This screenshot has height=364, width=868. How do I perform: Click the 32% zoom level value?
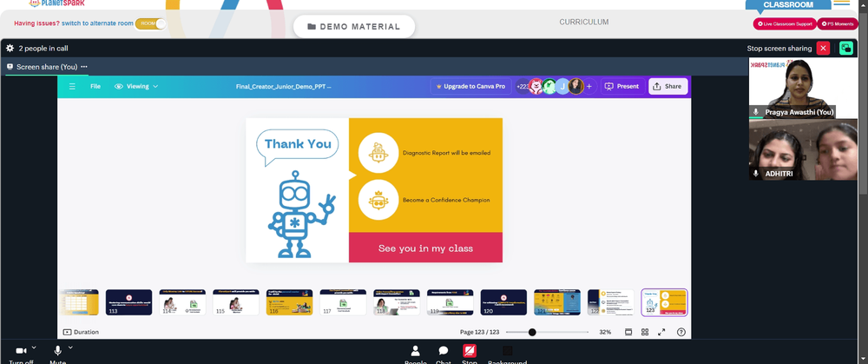(605, 332)
